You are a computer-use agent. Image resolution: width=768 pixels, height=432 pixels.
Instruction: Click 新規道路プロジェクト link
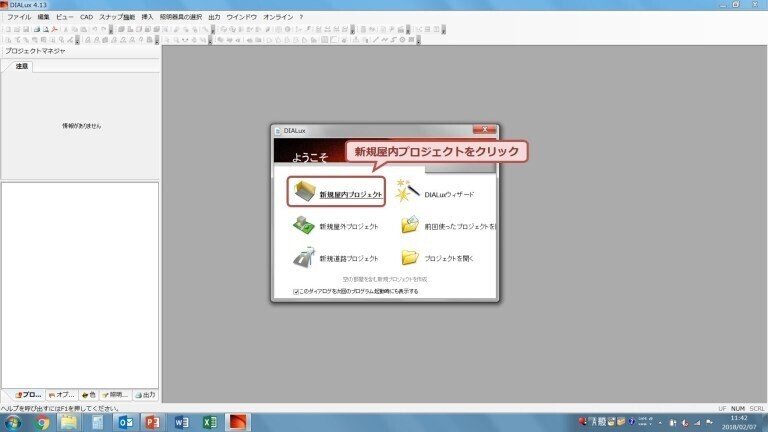coord(349,258)
